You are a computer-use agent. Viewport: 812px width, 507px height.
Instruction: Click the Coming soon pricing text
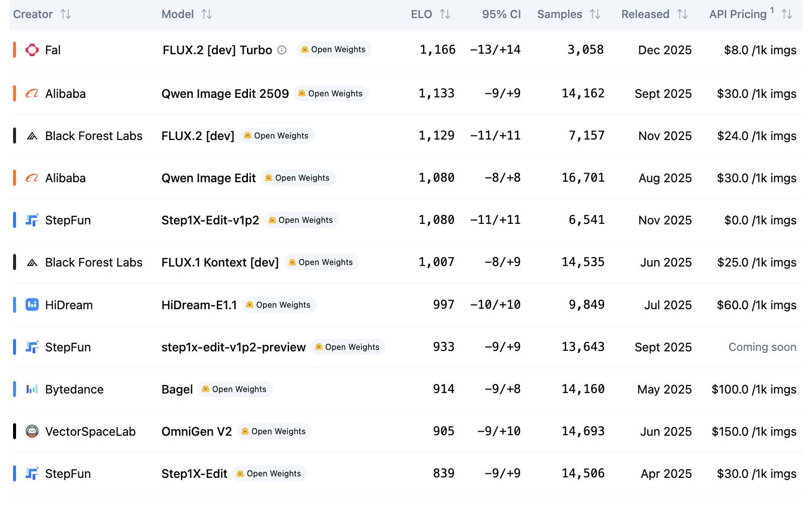point(762,347)
